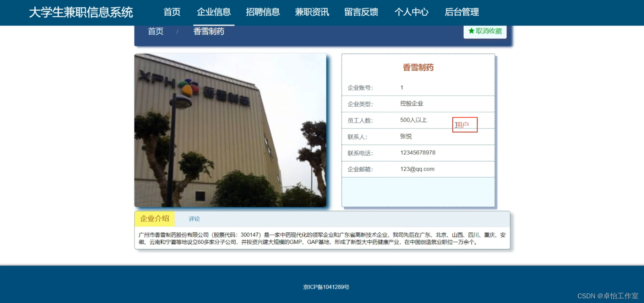Click the star icon on 取消收藏 button
This screenshot has width=644, height=303.
pyautogui.click(x=471, y=31)
